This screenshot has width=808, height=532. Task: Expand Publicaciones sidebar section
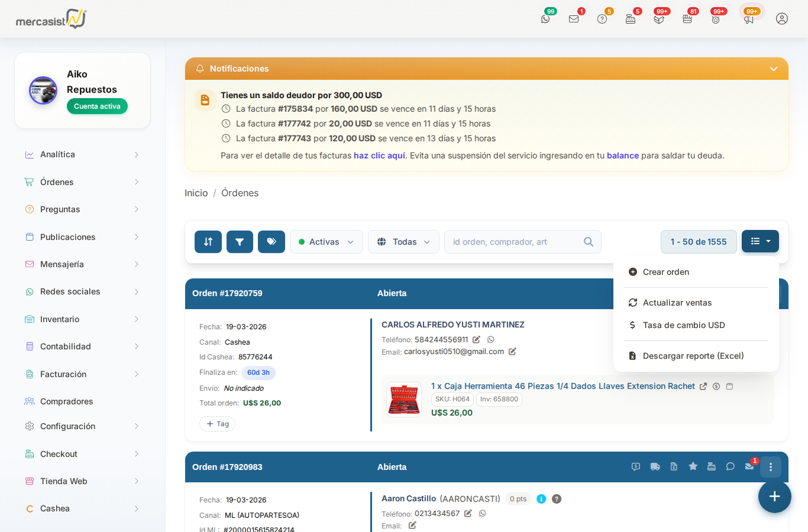tap(82, 237)
